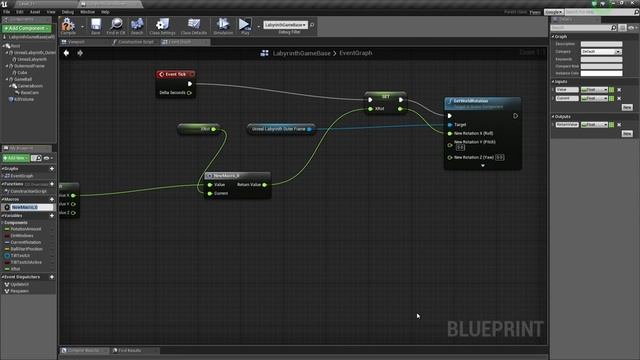The image size is (640, 360).
Task: Open the Edit menu
Action: tap(20, 12)
